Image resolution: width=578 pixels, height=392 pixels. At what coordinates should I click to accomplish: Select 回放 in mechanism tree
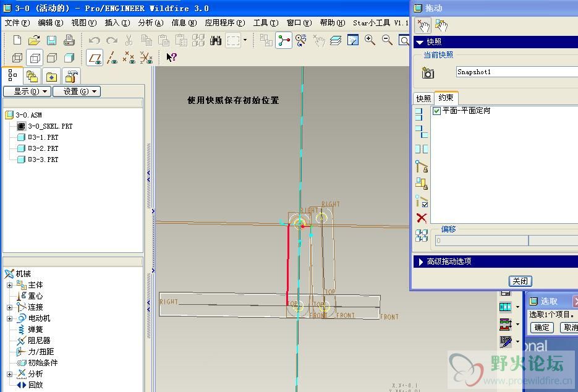tap(35, 385)
